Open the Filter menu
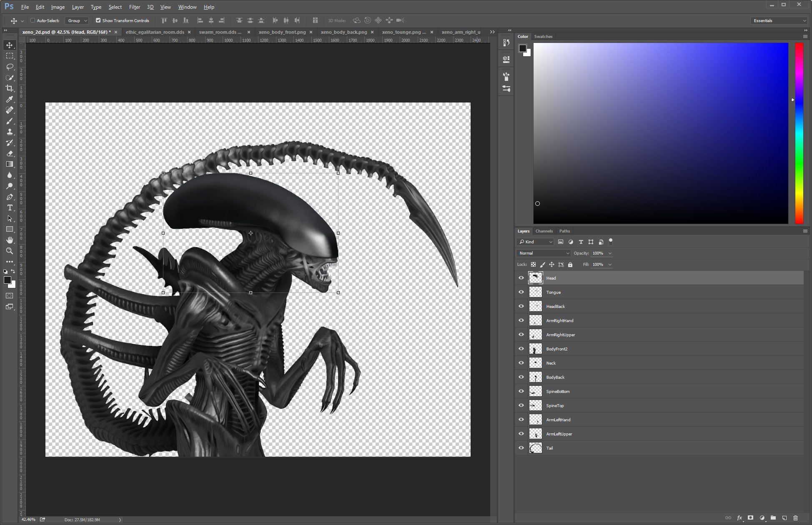 [x=134, y=7]
